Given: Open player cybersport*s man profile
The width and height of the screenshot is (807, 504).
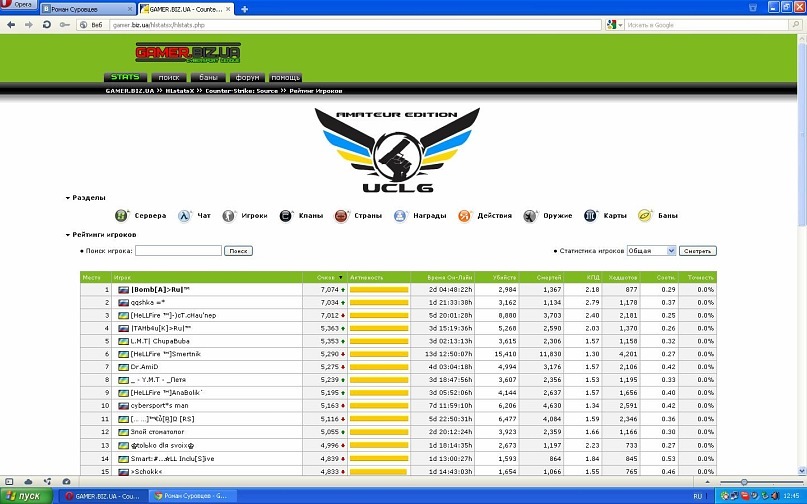Looking at the screenshot, I should (x=160, y=406).
